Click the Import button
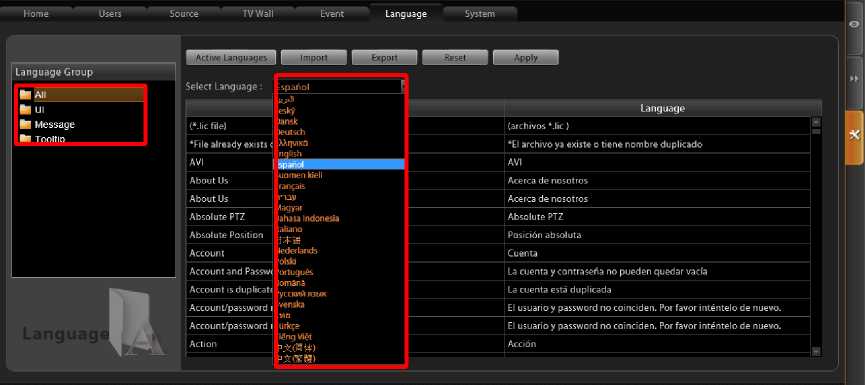Screen dimensions: 865x385 pos(314,57)
